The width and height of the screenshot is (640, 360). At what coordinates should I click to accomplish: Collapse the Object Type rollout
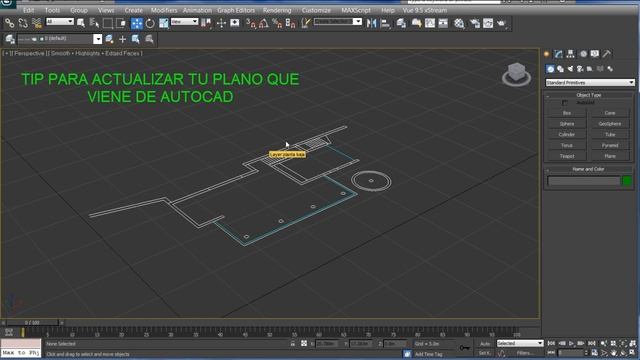pos(589,95)
